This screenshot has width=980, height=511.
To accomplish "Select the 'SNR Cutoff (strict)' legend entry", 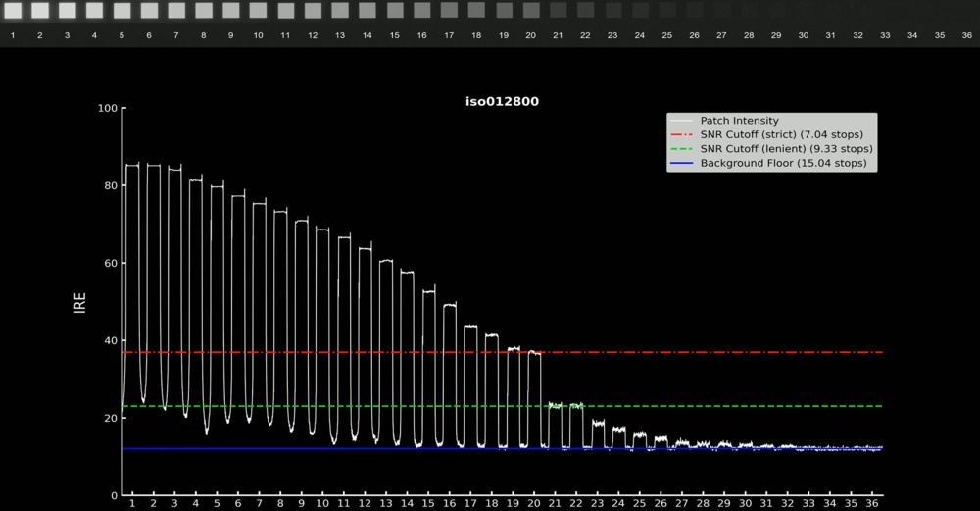I will [x=774, y=134].
